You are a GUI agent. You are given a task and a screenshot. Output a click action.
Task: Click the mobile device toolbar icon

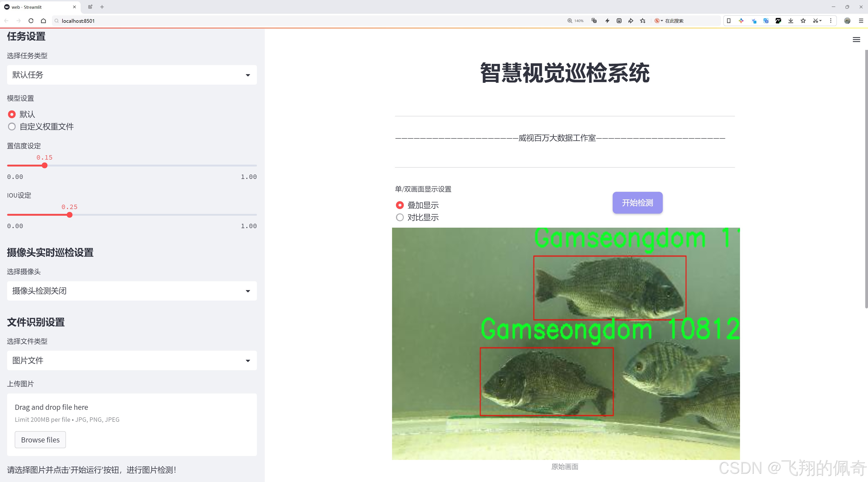pos(729,20)
